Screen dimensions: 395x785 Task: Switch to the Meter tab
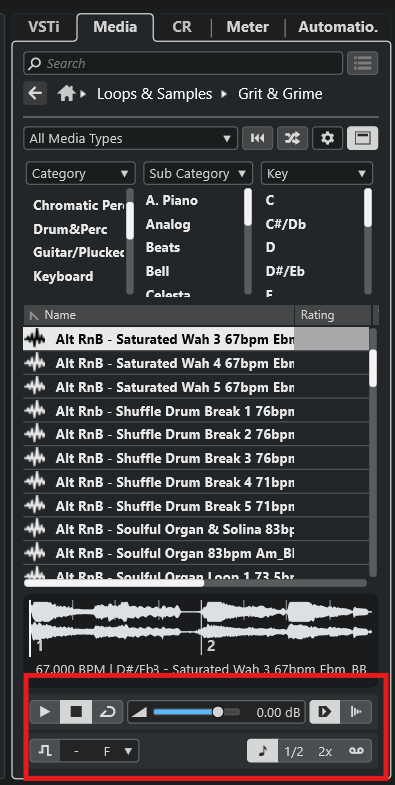247,27
